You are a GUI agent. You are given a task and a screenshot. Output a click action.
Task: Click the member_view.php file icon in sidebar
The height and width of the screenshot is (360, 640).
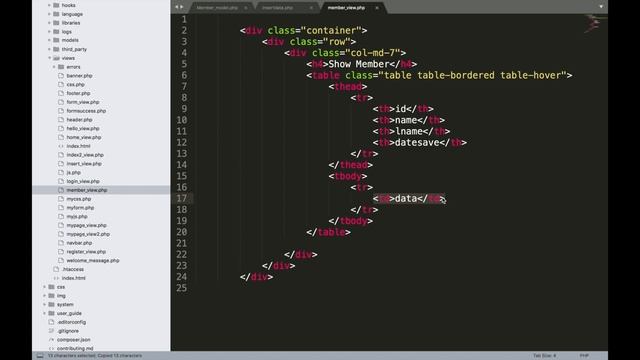[x=61, y=190]
